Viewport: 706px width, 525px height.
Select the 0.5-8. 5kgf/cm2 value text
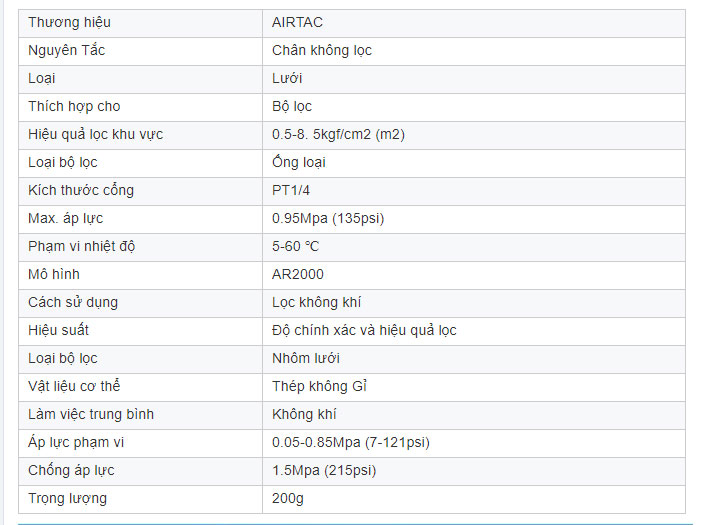click(338, 134)
